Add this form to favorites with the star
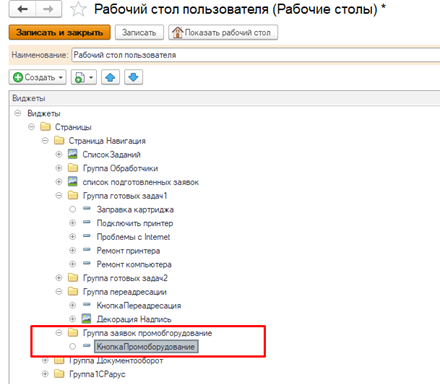This screenshot has width=440, height=384. pyautogui.click(x=78, y=9)
